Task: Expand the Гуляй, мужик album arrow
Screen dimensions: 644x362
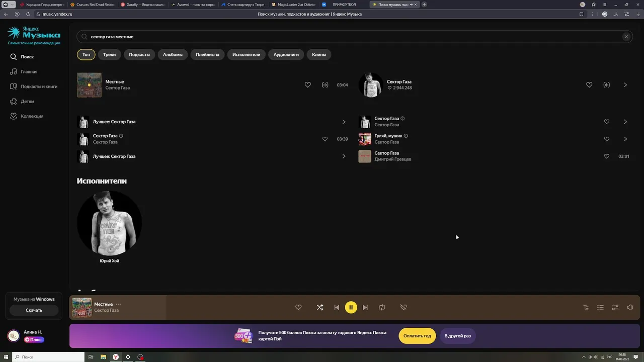Action: tap(625, 139)
